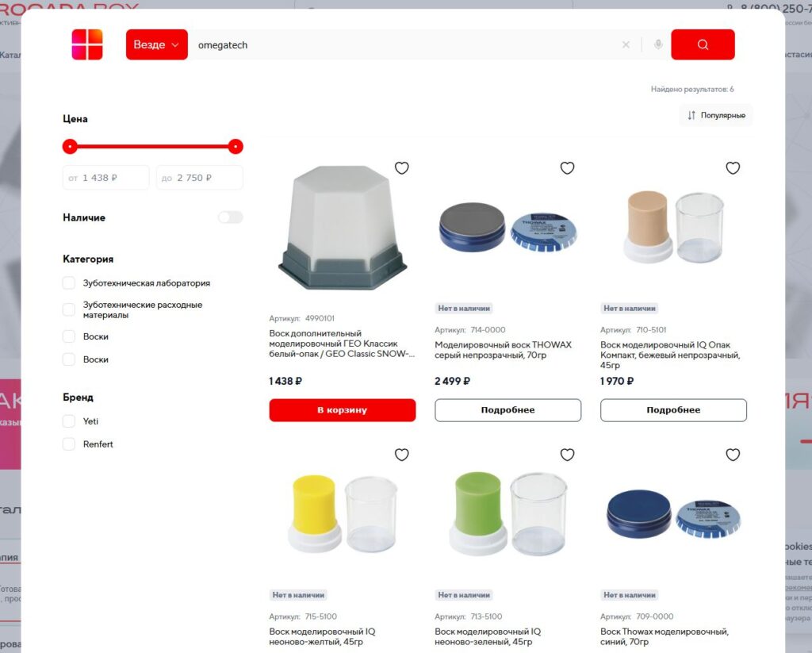Click the price text "1 970 ₽"

pos(617,381)
